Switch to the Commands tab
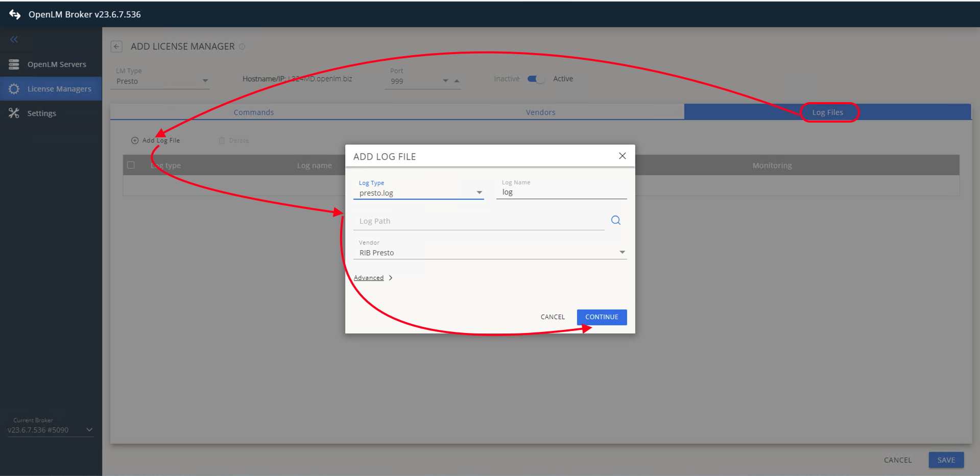The height and width of the screenshot is (476, 980). pos(254,112)
